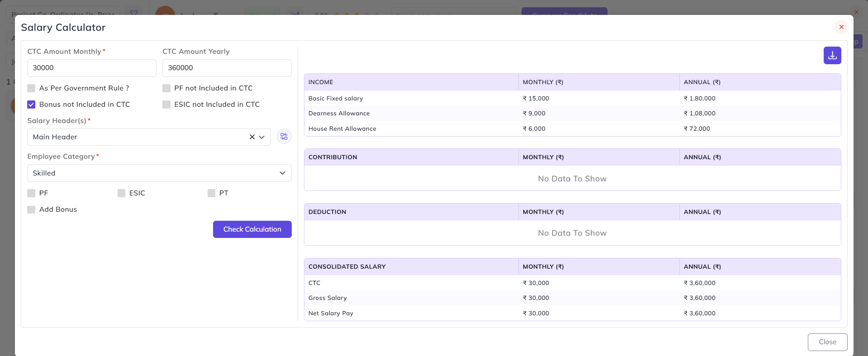Open salary header configuration icon
The height and width of the screenshot is (356, 868).
point(284,137)
